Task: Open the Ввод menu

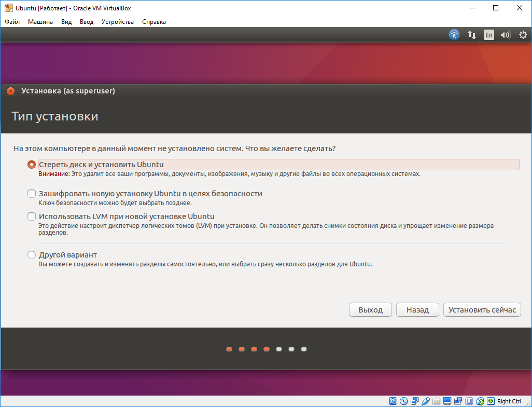Action: (87, 22)
